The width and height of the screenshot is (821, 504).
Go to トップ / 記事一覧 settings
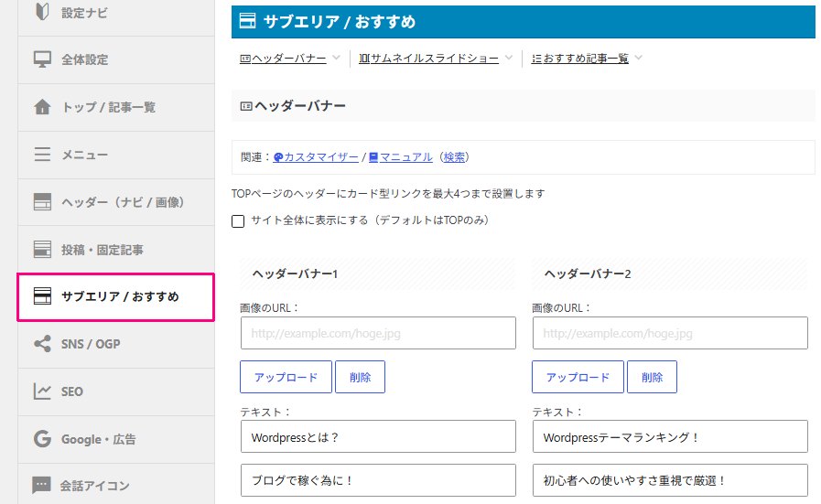(x=116, y=107)
